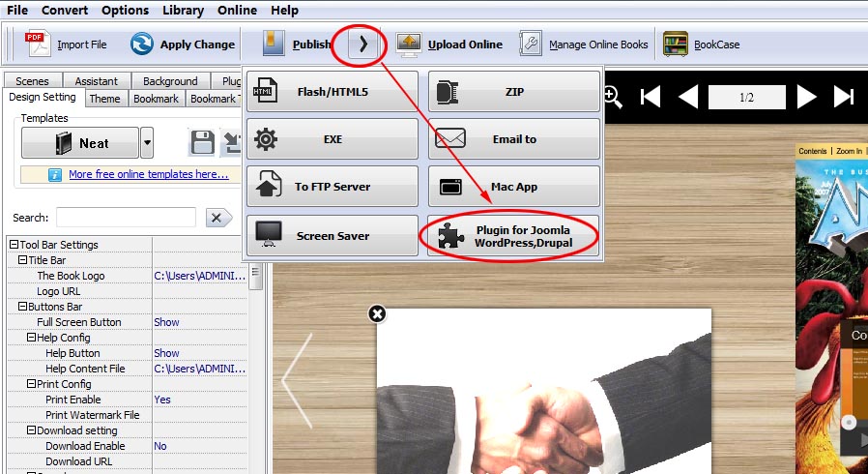
Task: Go to next page arrow
Action: click(x=806, y=98)
